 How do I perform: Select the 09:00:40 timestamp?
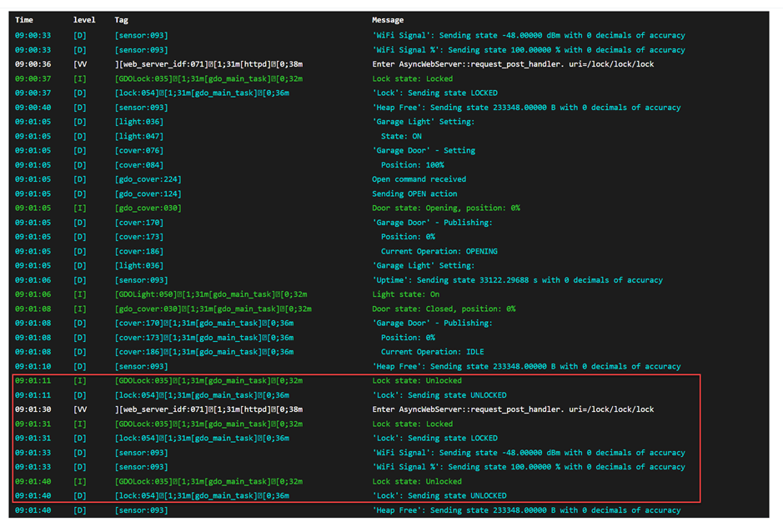tap(33, 108)
